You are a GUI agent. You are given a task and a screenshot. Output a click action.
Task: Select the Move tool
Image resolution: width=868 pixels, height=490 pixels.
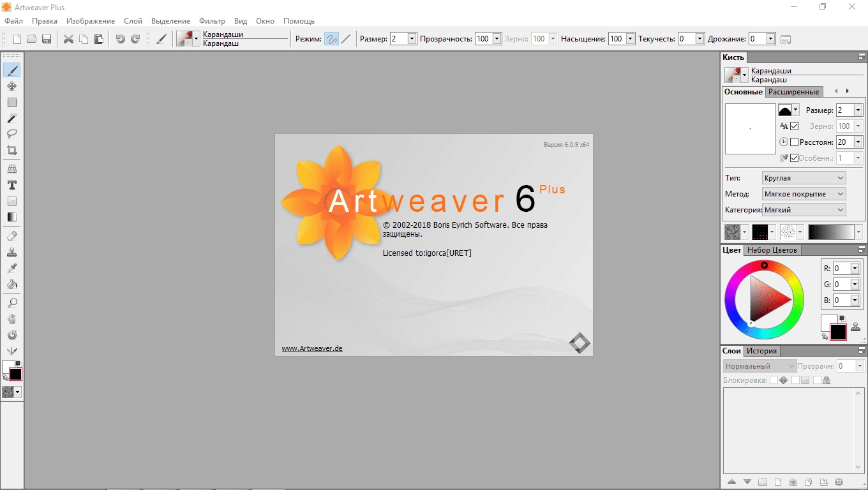point(11,86)
